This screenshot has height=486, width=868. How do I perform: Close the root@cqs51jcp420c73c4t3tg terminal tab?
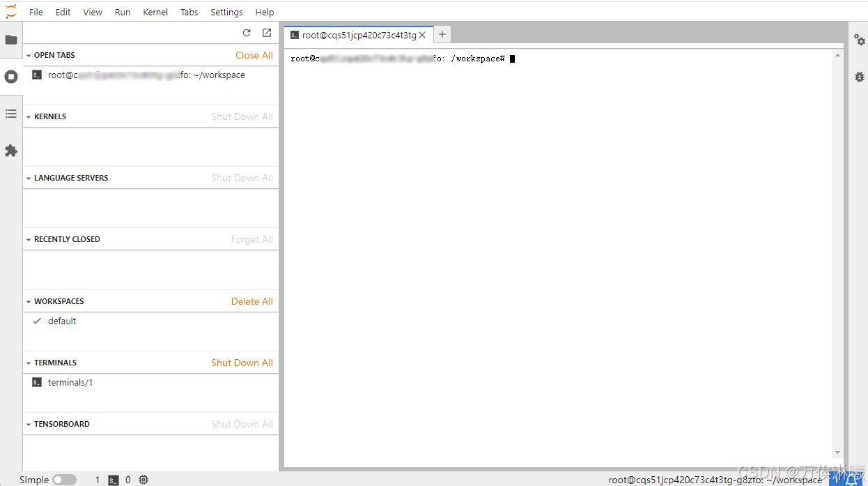coord(422,35)
